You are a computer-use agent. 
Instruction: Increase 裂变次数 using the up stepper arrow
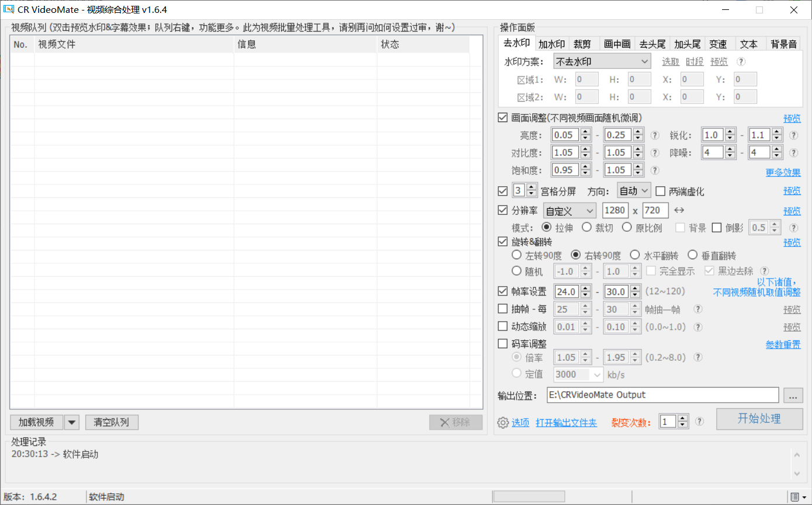point(682,418)
